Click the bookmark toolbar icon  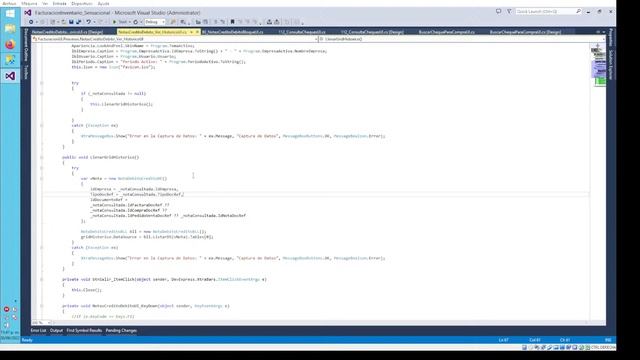tap(232, 22)
